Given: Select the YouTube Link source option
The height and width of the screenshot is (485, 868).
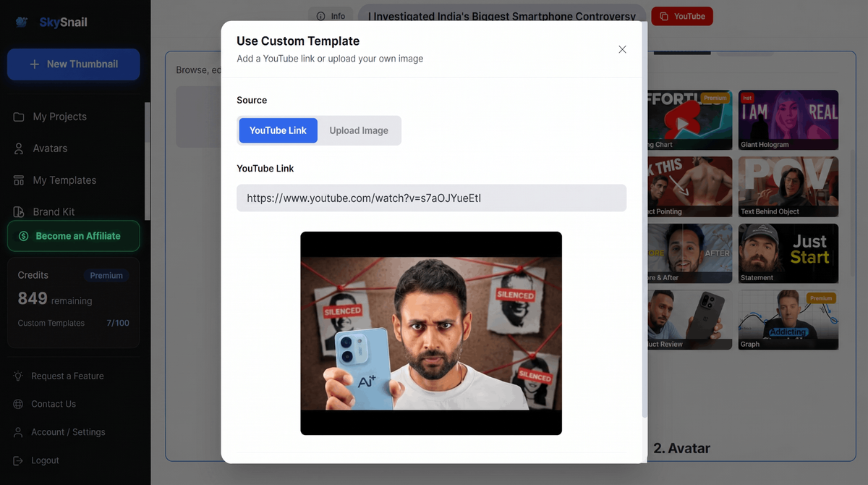Looking at the screenshot, I should click(278, 130).
